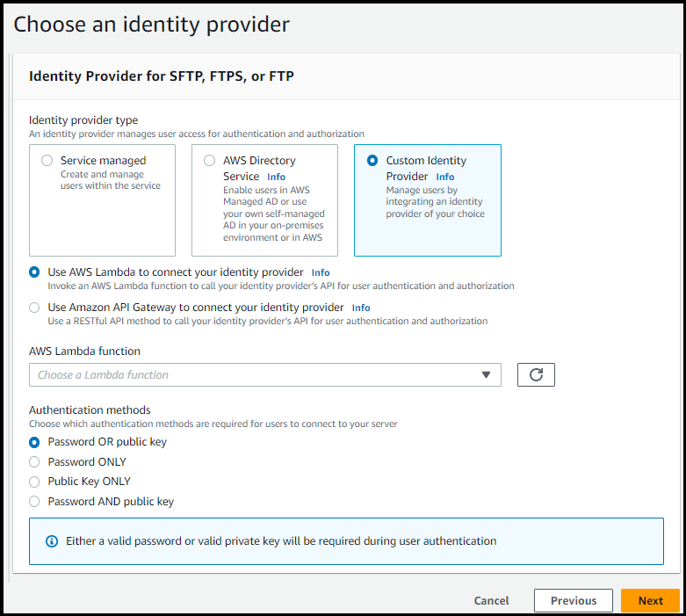Viewport: 686px width, 616px height.
Task: Select Password OR public key authentication
Action: coord(34,442)
